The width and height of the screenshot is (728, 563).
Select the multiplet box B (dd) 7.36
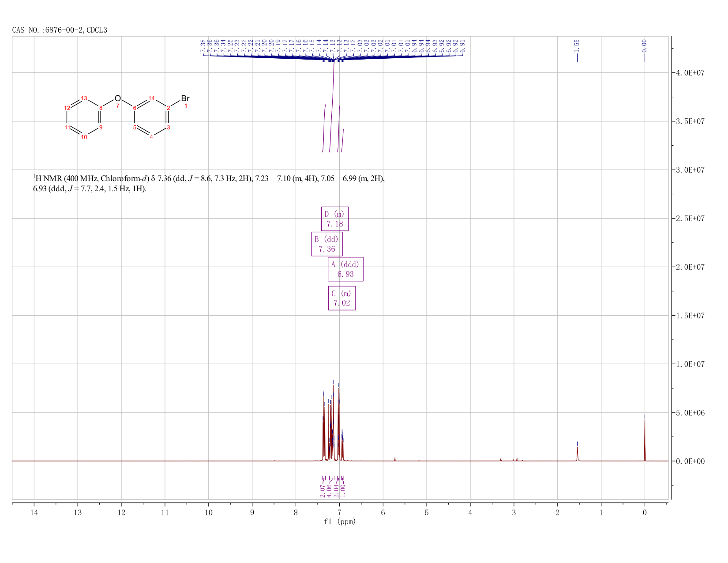(x=327, y=244)
